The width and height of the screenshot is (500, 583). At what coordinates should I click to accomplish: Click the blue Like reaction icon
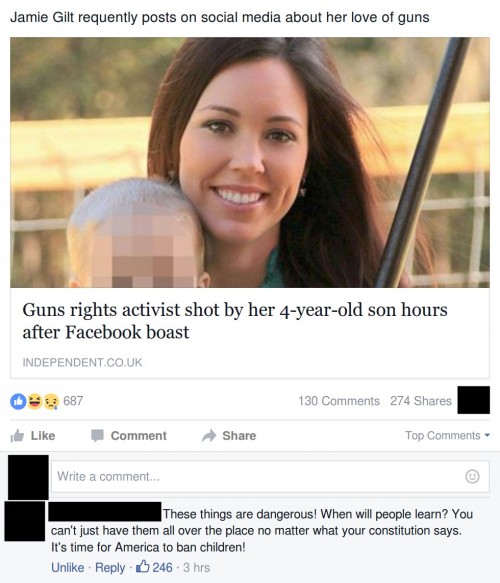(18, 401)
